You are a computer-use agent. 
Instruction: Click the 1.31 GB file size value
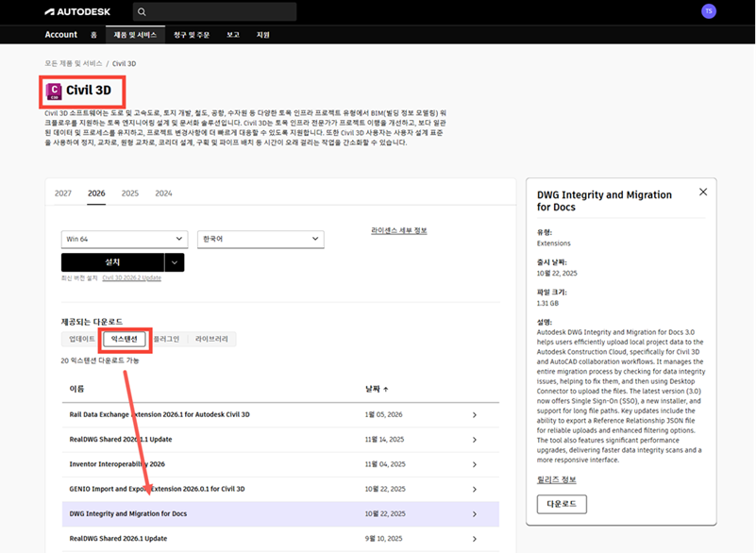(x=547, y=303)
